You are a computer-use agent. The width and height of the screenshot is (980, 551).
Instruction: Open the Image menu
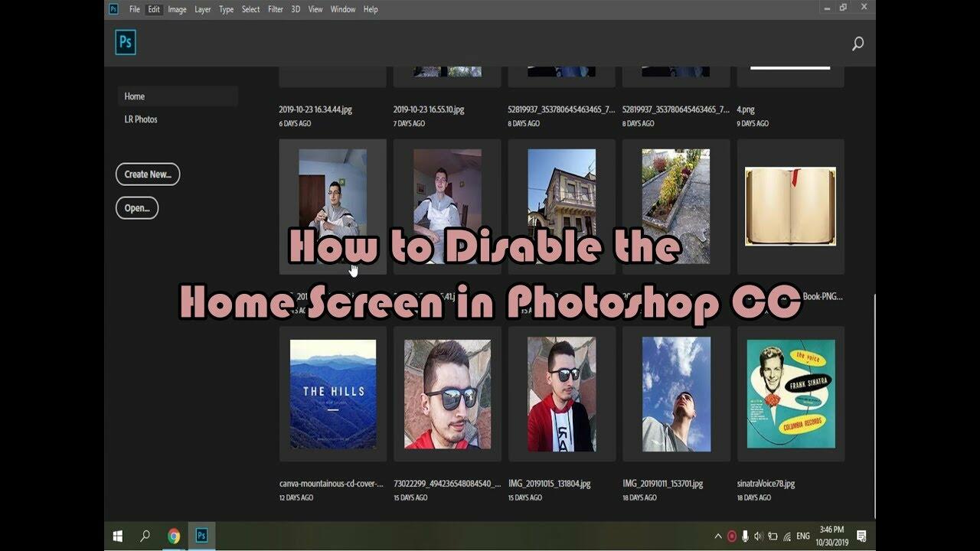tap(177, 9)
